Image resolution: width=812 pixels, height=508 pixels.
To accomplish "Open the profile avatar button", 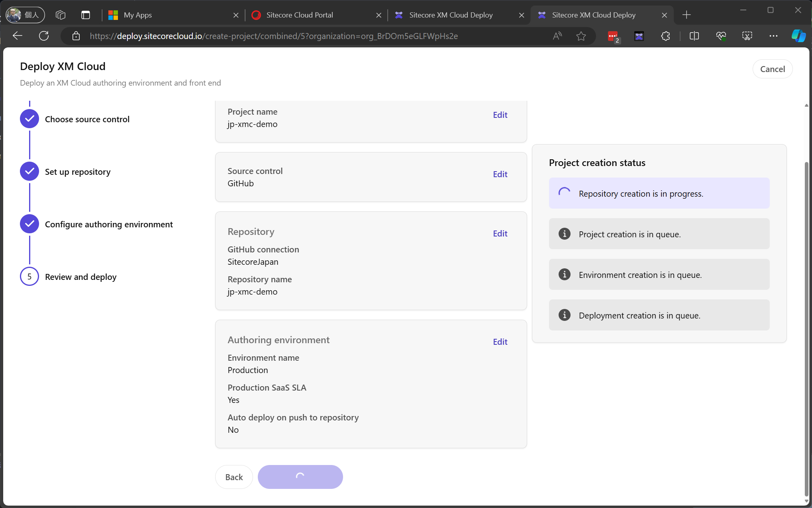I will click(25, 15).
